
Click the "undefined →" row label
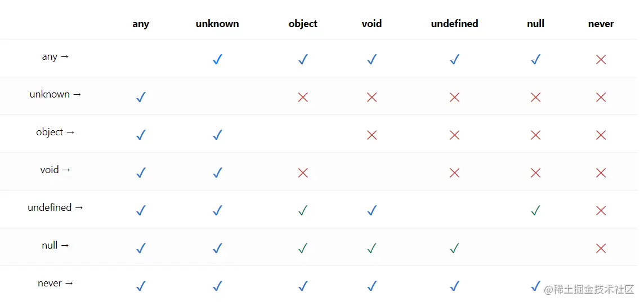(55, 207)
